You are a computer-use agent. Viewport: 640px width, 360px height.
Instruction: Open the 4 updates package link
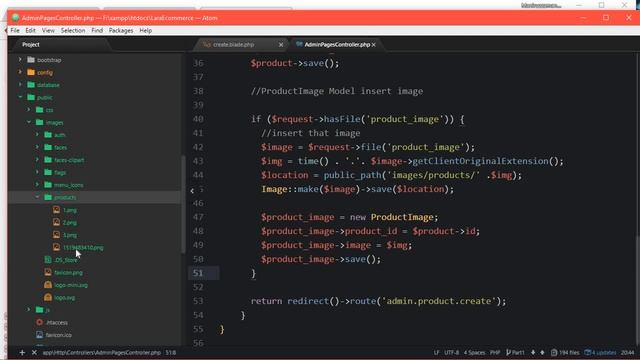click(600, 352)
